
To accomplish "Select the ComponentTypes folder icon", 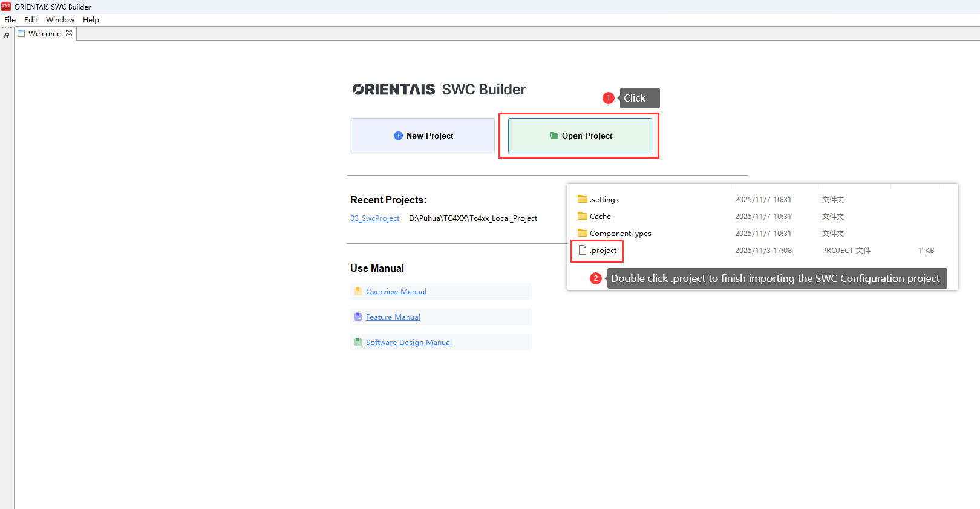I will [x=583, y=233].
